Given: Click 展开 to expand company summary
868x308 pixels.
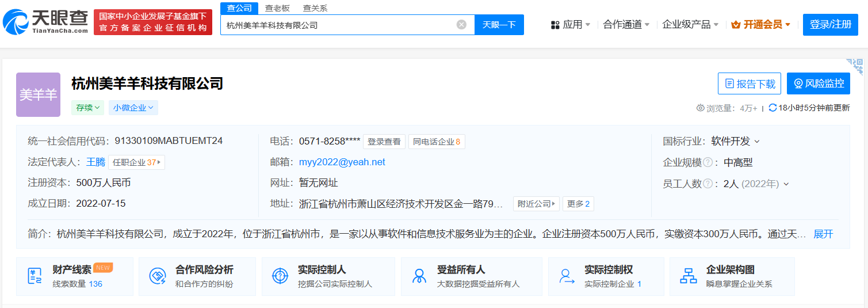Looking at the screenshot, I should point(823,234).
